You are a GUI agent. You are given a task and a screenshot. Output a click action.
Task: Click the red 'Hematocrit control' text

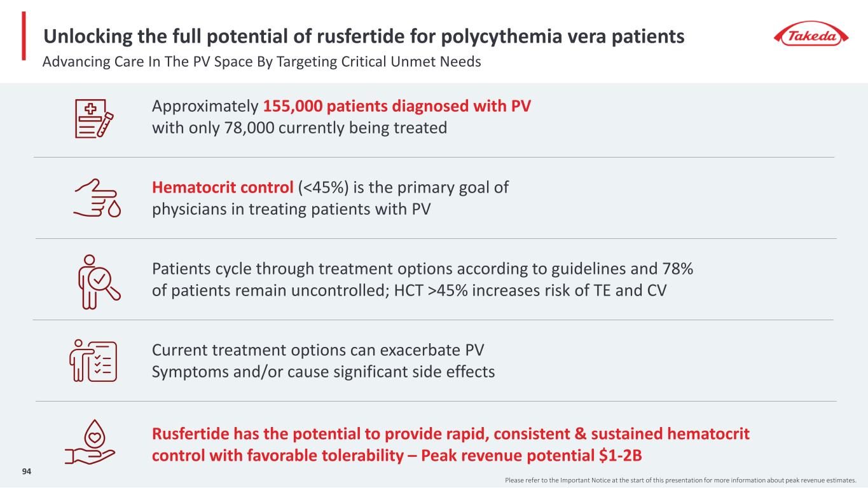tap(223, 187)
